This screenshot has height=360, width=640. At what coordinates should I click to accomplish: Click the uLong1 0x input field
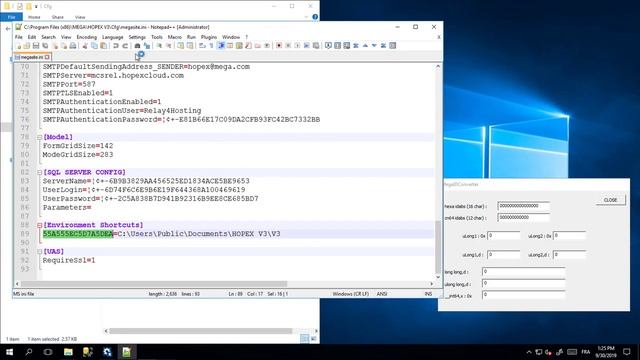click(504, 236)
